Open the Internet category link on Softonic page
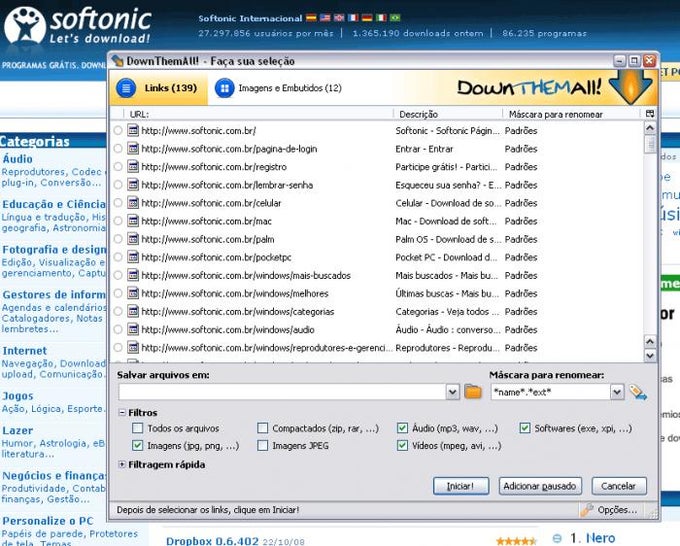 [25, 350]
